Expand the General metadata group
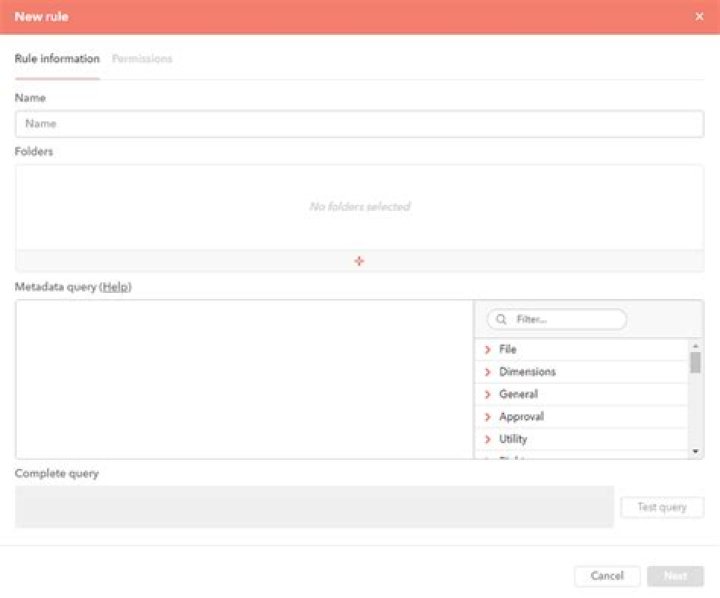The image size is (720, 598). click(488, 395)
